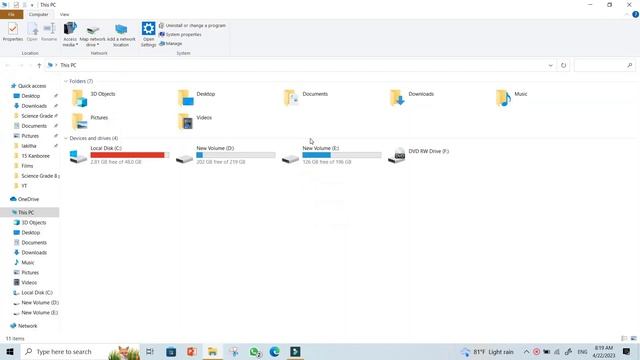Select the Music folder in main pane
640x360 pixels.
coord(511,98)
